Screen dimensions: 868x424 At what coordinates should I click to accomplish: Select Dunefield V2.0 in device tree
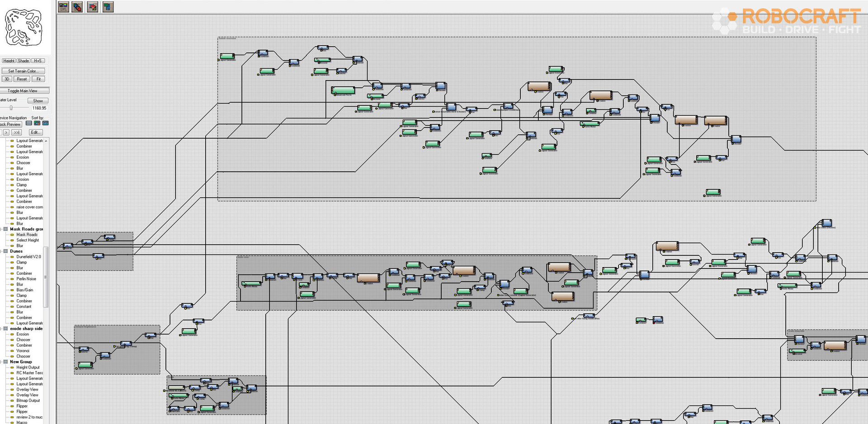[x=28, y=257]
